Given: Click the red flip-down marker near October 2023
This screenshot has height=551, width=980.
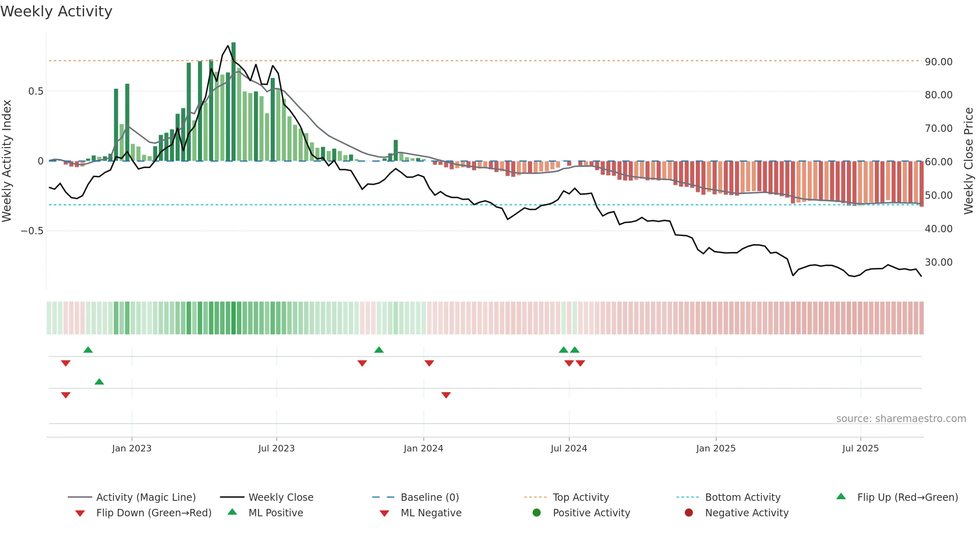Looking at the screenshot, I should (x=362, y=363).
